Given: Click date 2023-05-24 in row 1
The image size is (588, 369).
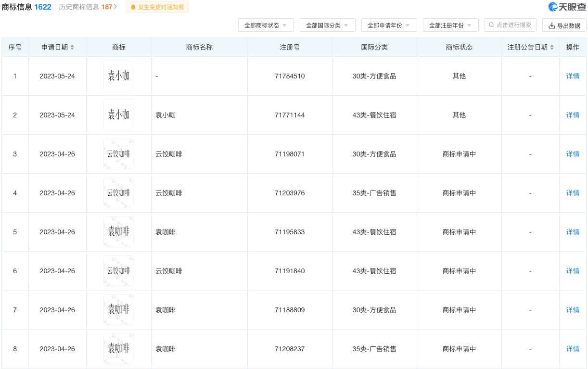Looking at the screenshot, I should click(57, 76).
